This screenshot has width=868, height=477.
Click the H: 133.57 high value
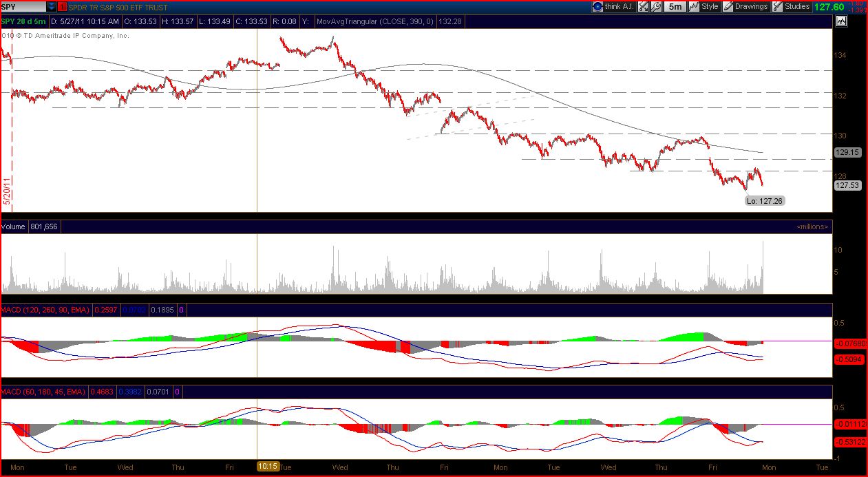pyautogui.click(x=178, y=21)
